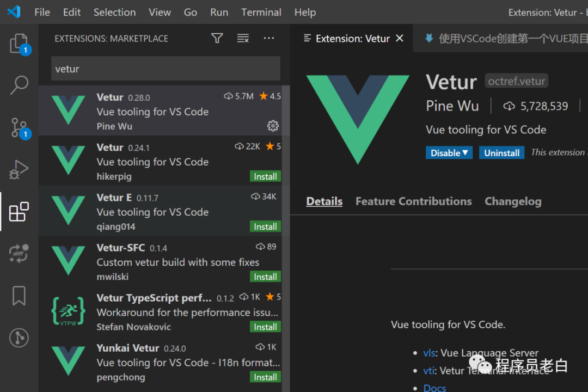This screenshot has width=588, height=392.
Task: Open the File menu
Action: pos(42,12)
